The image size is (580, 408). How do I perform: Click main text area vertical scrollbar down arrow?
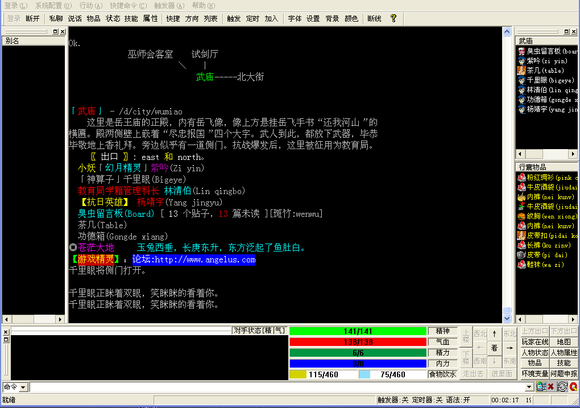507,318
